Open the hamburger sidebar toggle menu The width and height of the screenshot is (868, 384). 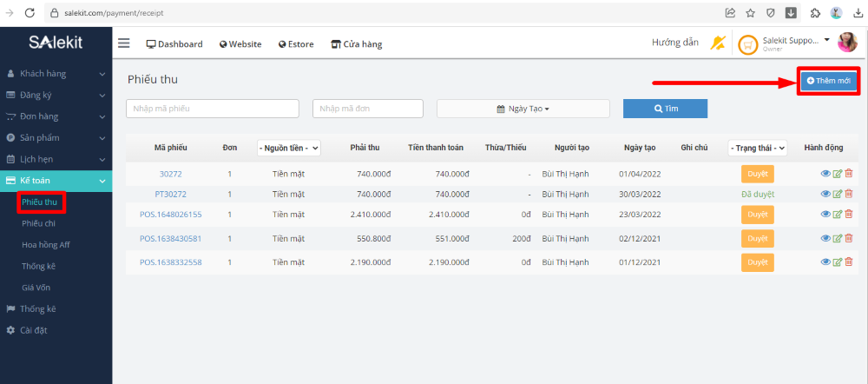[124, 43]
